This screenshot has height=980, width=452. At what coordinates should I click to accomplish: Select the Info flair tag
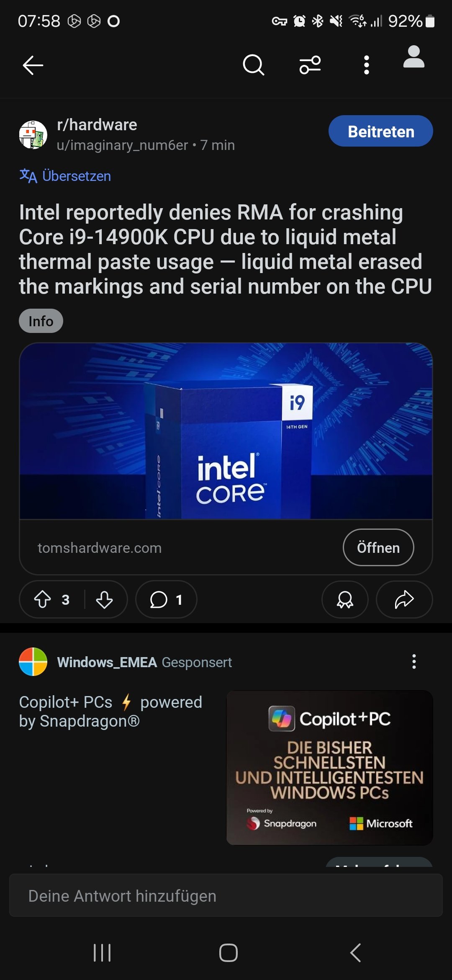point(41,321)
